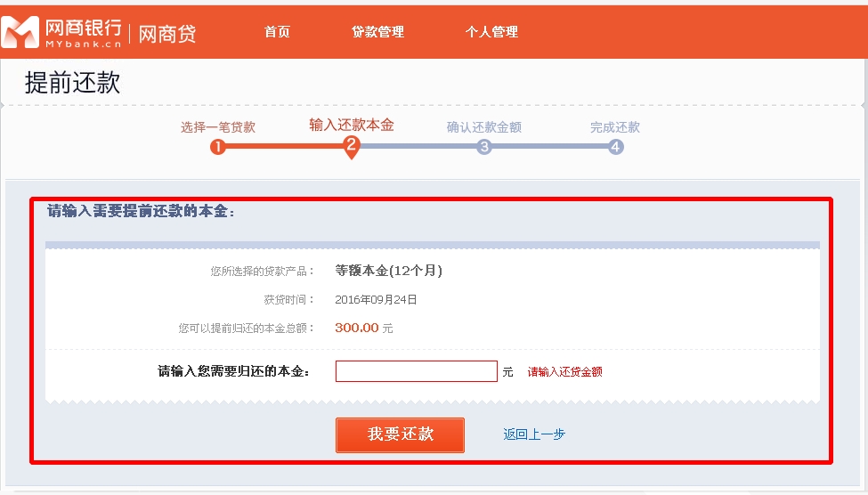This screenshot has width=868, height=495.
Task: Select the 完成还款 step label
Action: coord(615,127)
